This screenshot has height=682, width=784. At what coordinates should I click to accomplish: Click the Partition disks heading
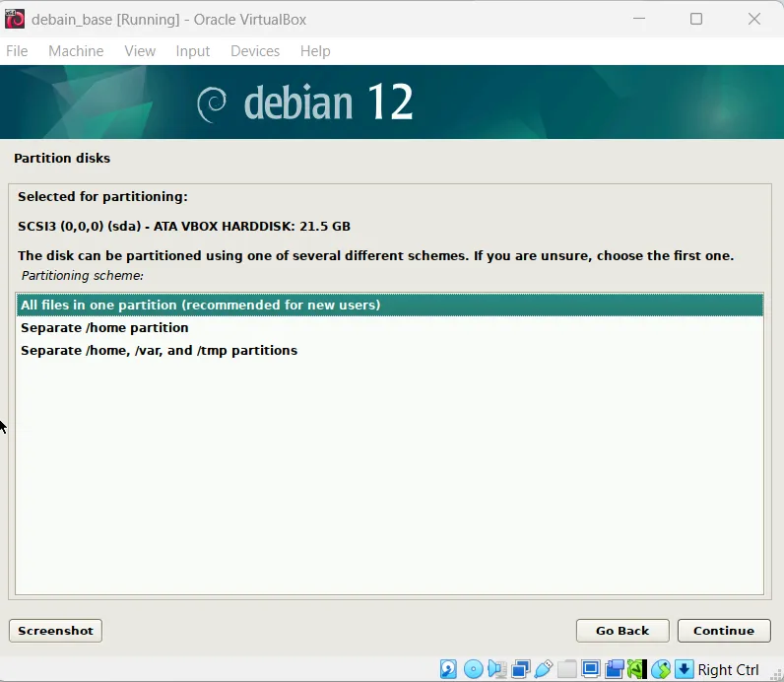[62, 158]
